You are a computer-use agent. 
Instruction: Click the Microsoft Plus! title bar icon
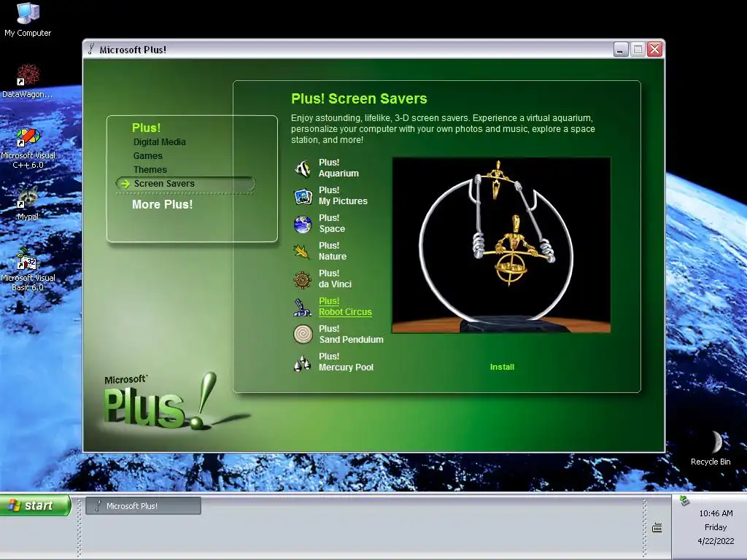(91, 49)
